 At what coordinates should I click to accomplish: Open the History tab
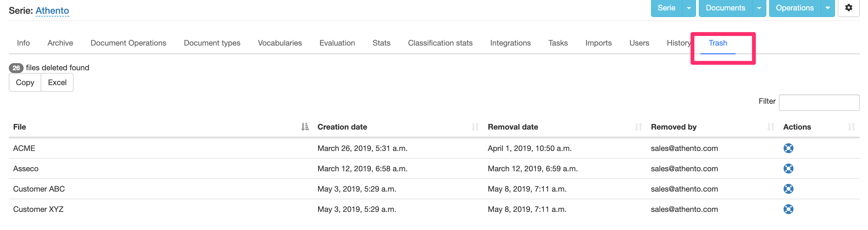(x=679, y=43)
